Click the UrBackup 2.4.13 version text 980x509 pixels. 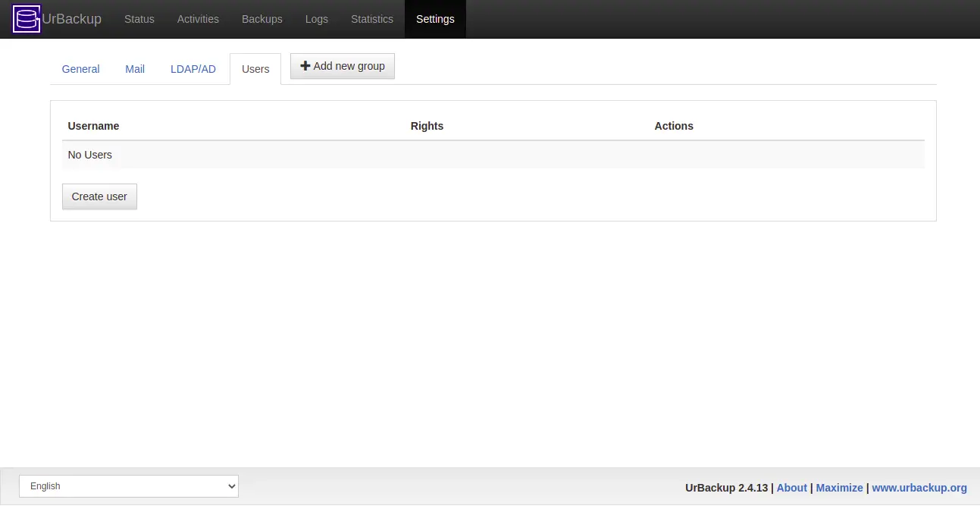tap(726, 488)
